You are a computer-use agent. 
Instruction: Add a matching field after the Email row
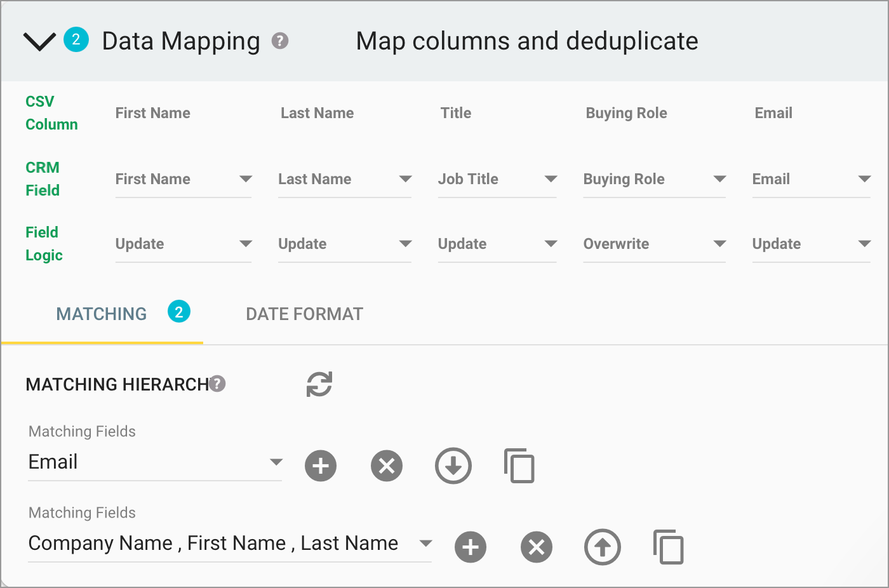pyautogui.click(x=321, y=466)
